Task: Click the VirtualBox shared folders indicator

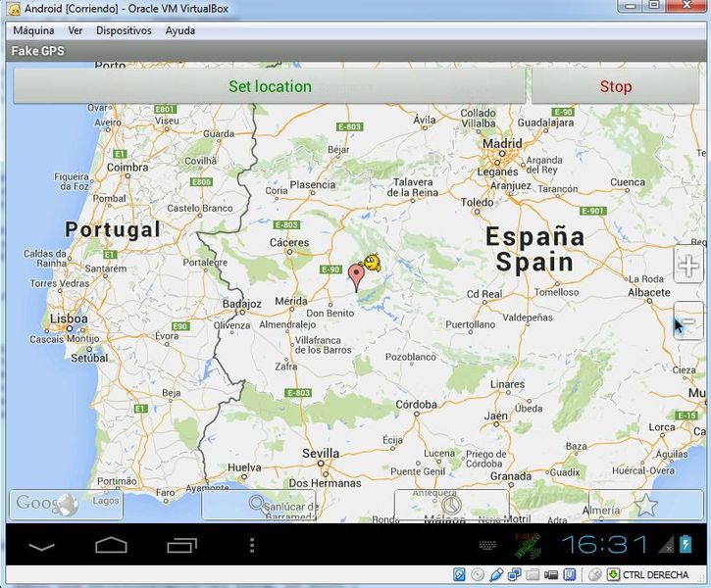Action: pos(533,575)
